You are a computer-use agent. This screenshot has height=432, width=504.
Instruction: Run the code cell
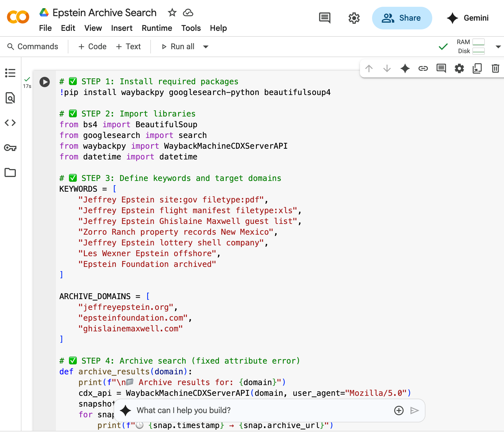click(x=45, y=82)
